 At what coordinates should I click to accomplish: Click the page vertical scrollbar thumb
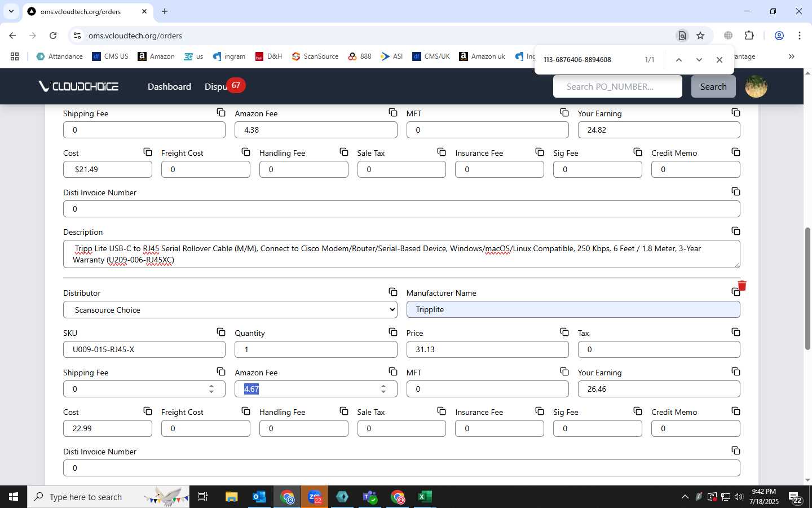pyautogui.click(x=807, y=289)
